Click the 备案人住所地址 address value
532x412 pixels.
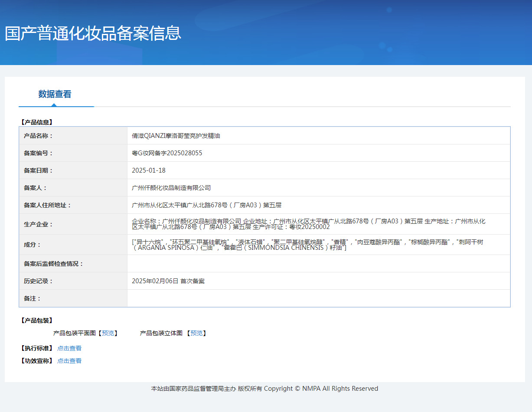206,205
